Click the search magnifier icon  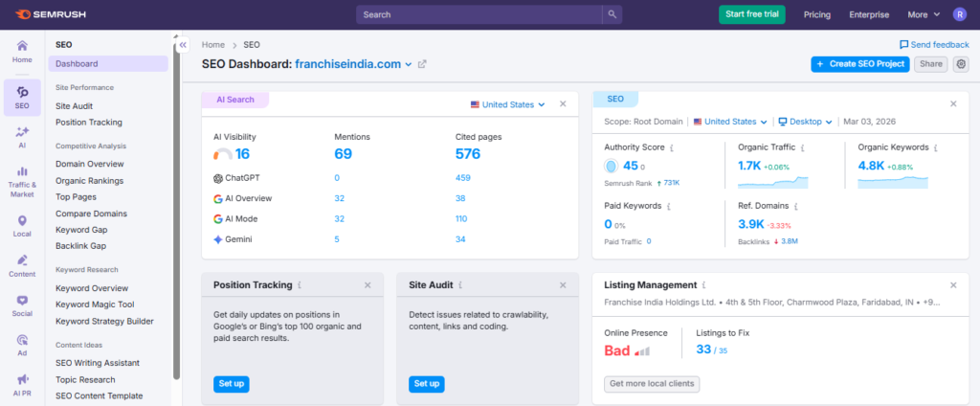[612, 14]
